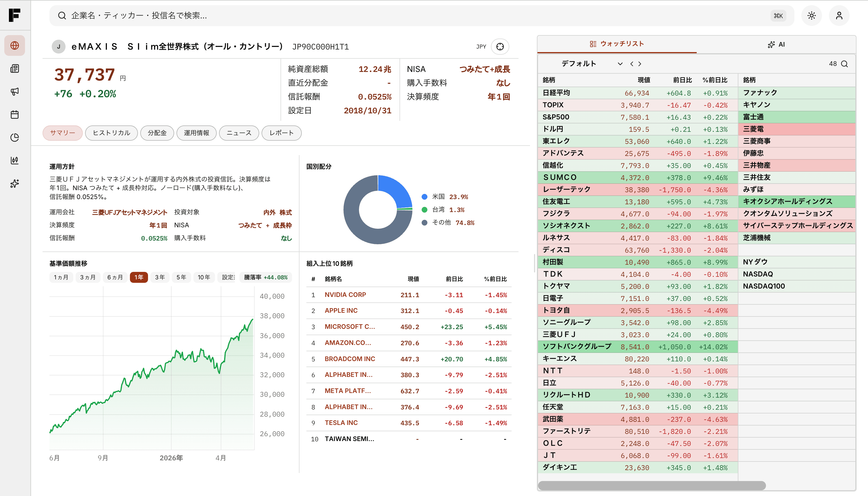
Task: Toggle the light/dark theme sun icon
Action: [811, 16]
